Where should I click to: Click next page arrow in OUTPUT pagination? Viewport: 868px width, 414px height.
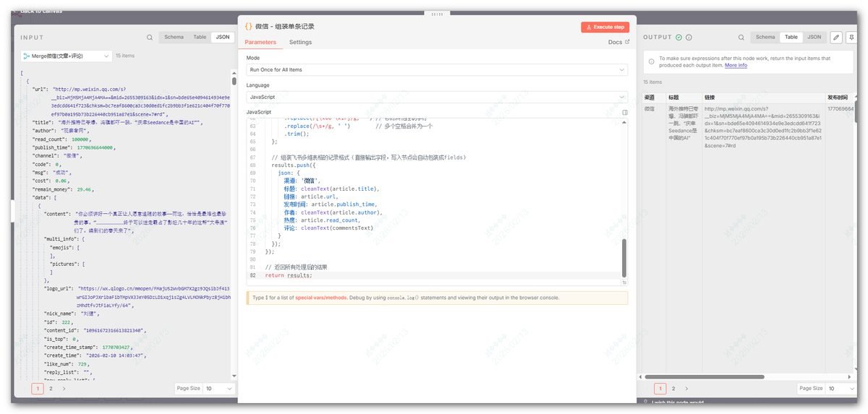tap(686, 388)
